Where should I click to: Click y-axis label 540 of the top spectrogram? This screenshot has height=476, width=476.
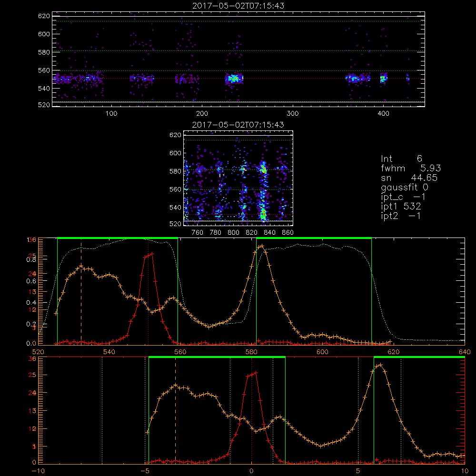(x=44, y=89)
